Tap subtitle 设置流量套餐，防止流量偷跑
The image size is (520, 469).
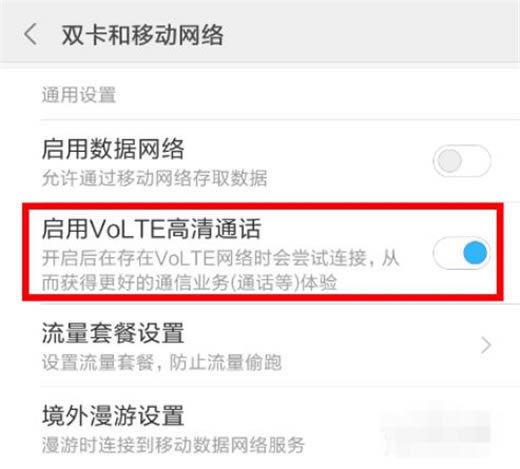click(x=162, y=362)
